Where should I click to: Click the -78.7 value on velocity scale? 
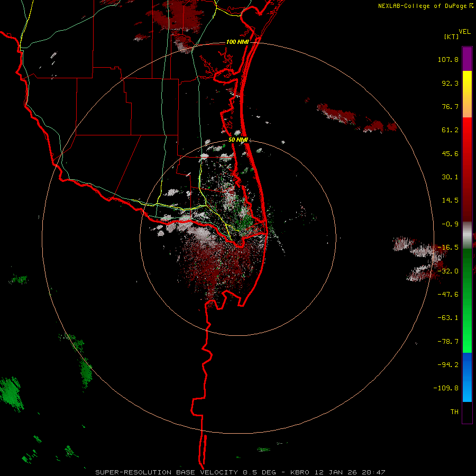coord(448,341)
